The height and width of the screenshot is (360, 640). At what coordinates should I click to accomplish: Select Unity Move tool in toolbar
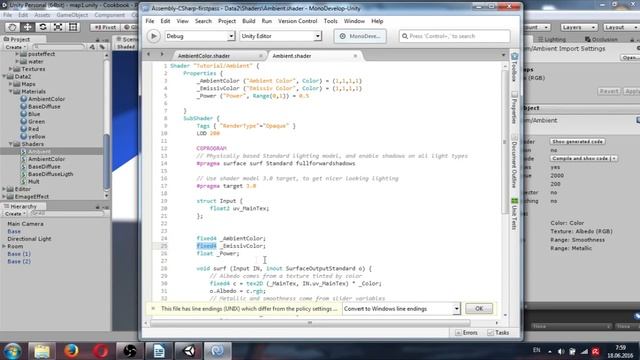[27, 27]
